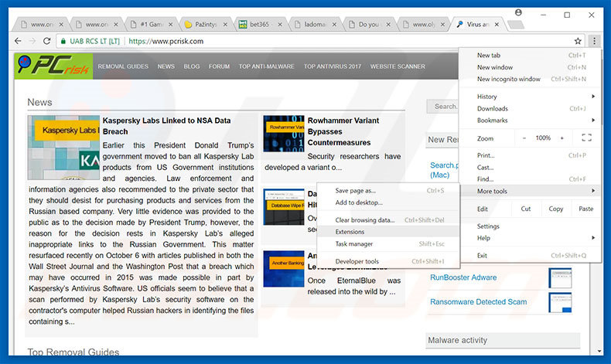611x364 pixels.
Task: Open Developer tools
Action: (x=388, y=261)
